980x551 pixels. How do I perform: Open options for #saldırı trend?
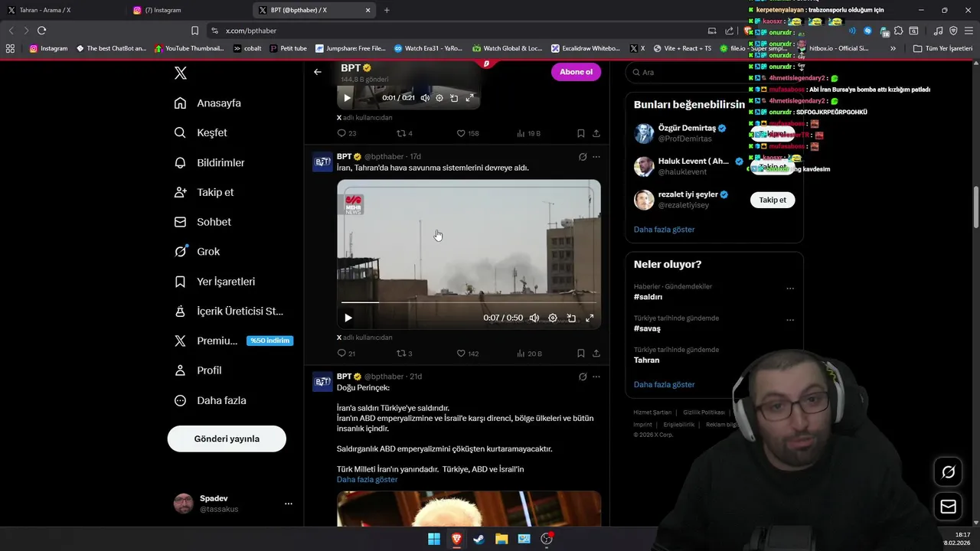click(x=790, y=289)
